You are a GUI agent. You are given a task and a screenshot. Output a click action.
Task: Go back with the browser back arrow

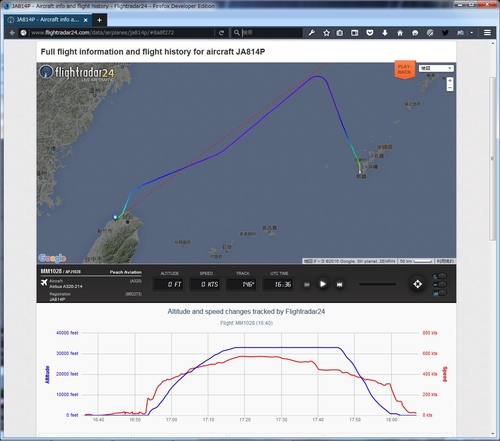tap(12, 33)
